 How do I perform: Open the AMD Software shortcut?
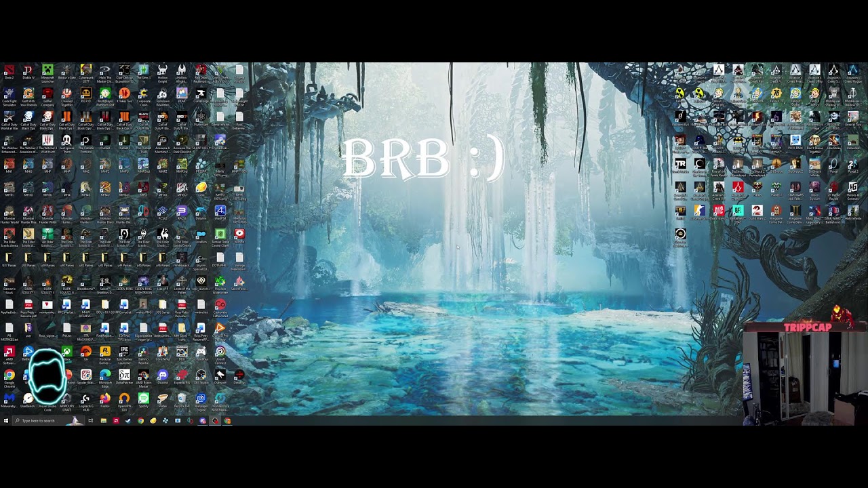click(x=9, y=354)
